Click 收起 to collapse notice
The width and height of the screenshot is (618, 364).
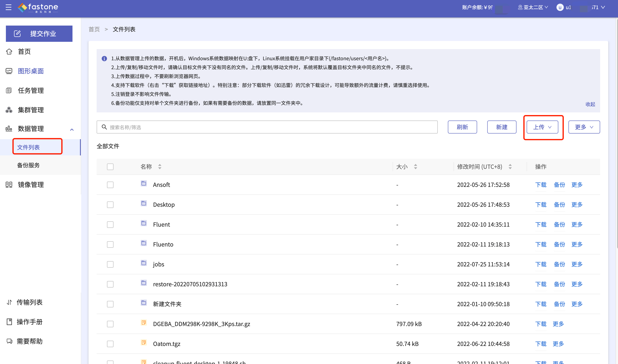tap(590, 104)
